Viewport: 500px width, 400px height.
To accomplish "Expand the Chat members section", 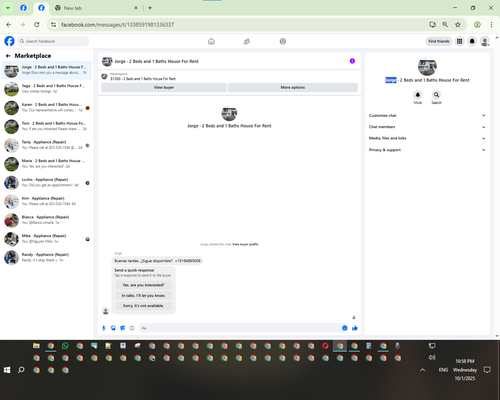I will click(x=427, y=127).
